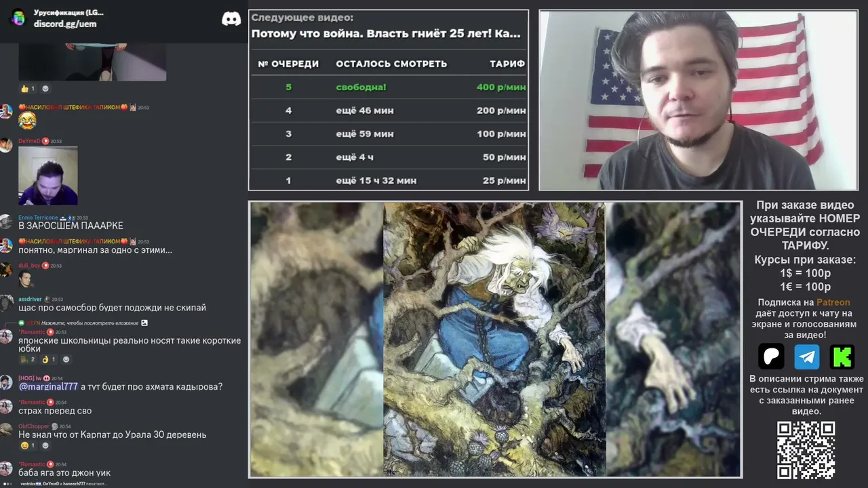Image resolution: width=868 pixels, height=488 pixels.
Task: Open OldChopper's user avatar
Action: 6,430
